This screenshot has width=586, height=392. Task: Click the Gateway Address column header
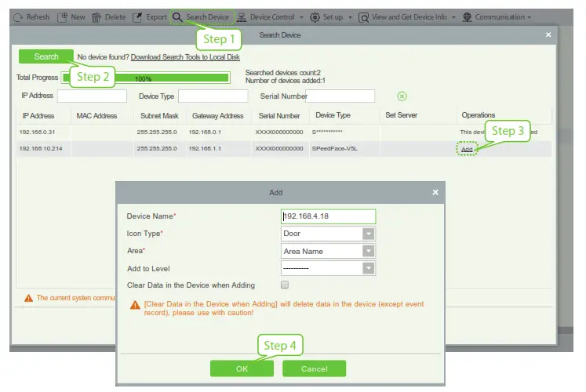coord(218,116)
